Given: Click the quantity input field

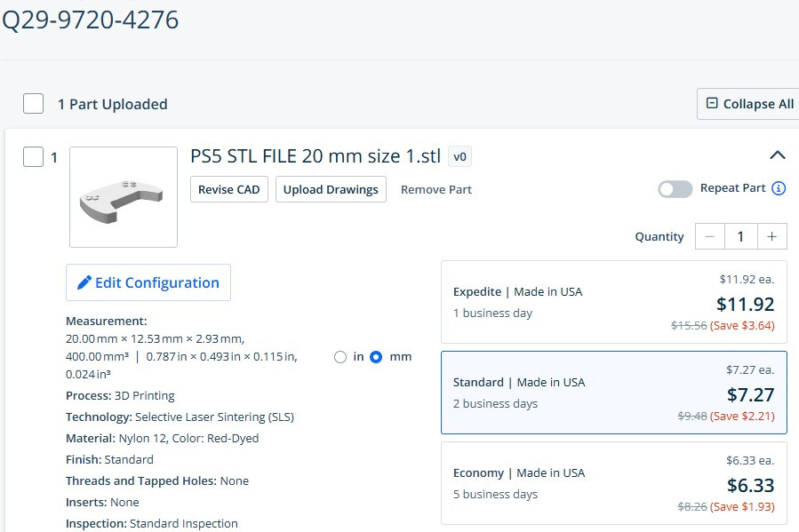Looking at the screenshot, I should [x=740, y=236].
